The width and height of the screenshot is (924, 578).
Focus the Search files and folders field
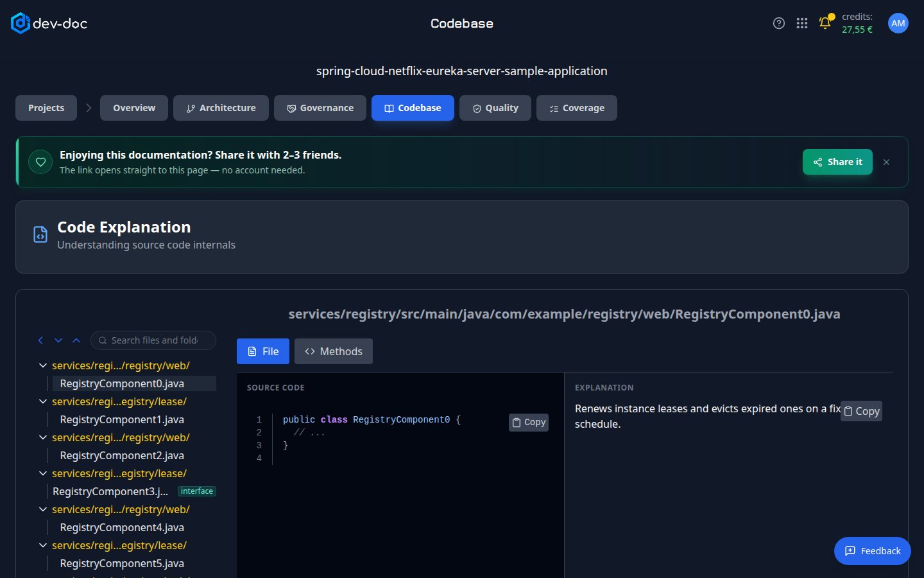click(x=153, y=340)
